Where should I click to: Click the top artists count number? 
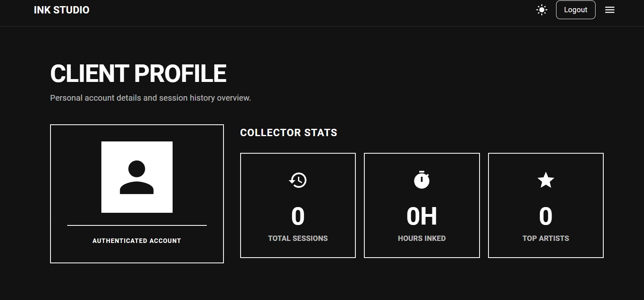[545, 216]
